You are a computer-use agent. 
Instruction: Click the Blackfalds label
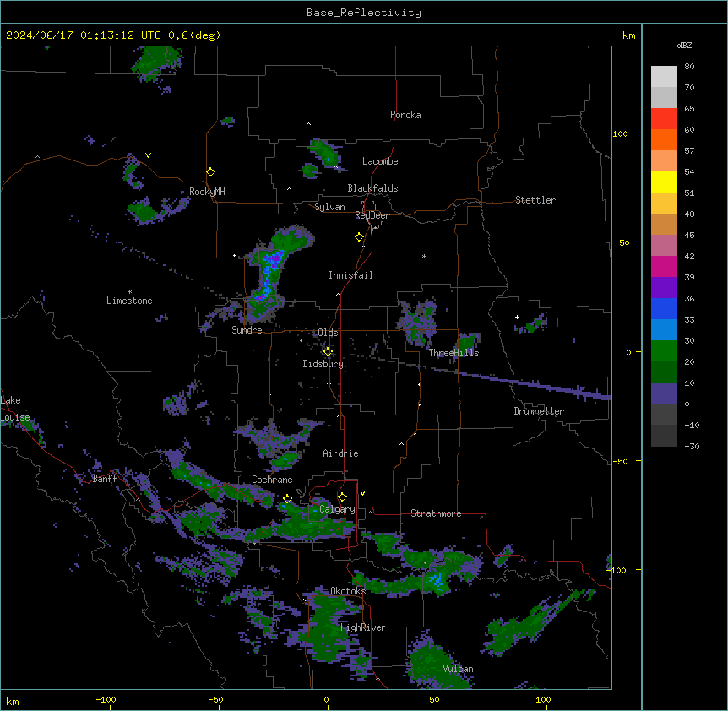(x=372, y=188)
